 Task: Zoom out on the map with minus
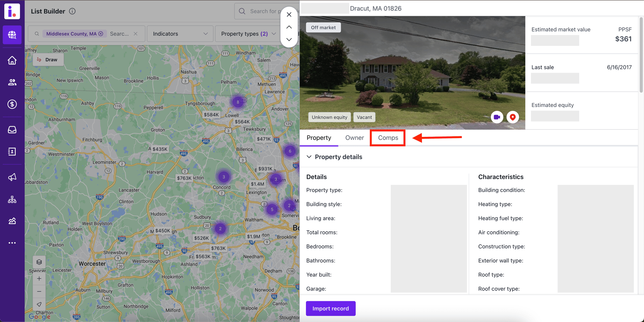39,292
